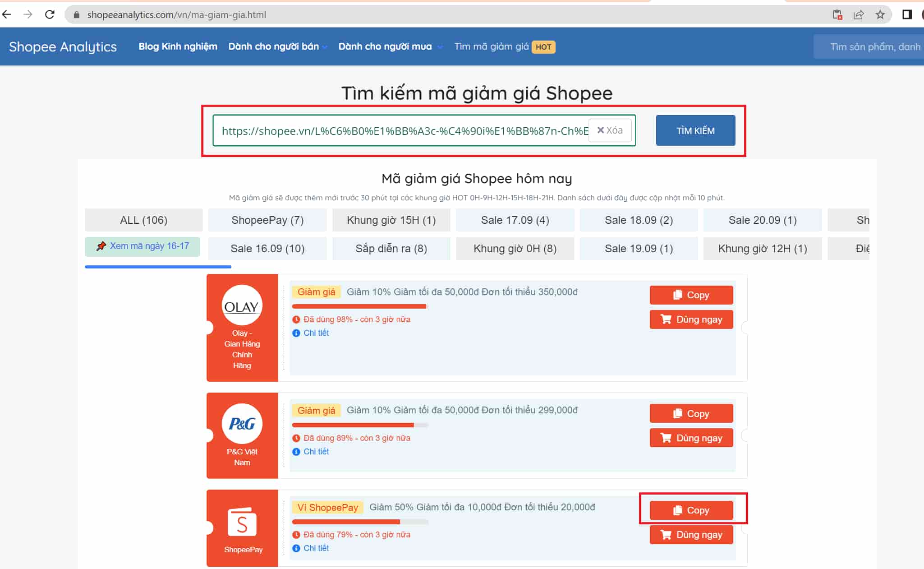Screen dimensions: 924x569
Task: Switch to the Sale 16.09 (10) tab
Action: (x=267, y=249)
